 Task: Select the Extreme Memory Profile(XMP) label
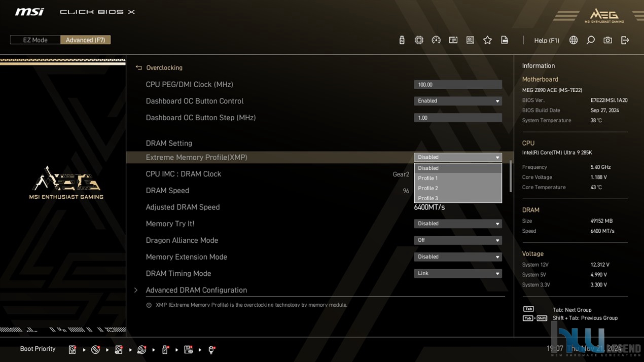(196, 158)
